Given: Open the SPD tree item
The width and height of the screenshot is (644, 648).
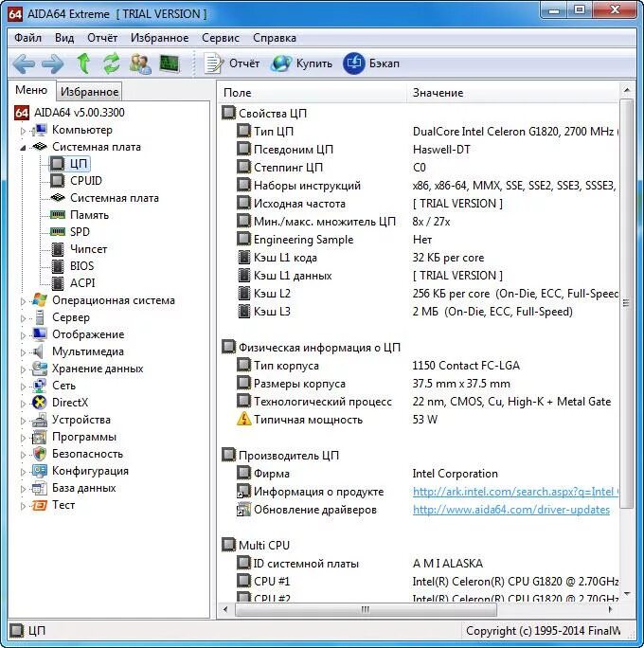Looking at the screenshot, I should [x=80, y=232].
